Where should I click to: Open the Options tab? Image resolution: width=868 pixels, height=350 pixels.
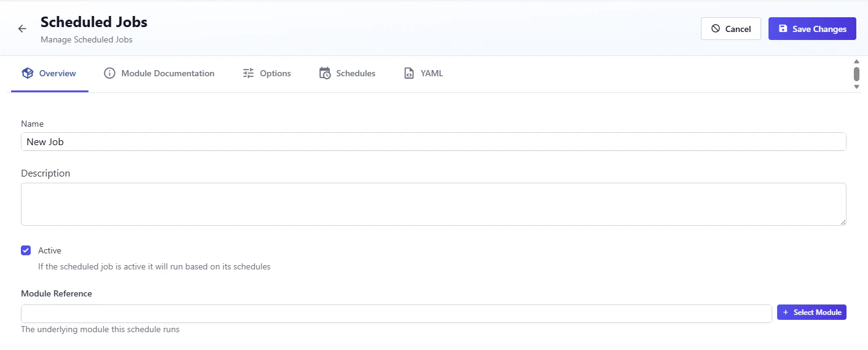[x=267, y=73]
